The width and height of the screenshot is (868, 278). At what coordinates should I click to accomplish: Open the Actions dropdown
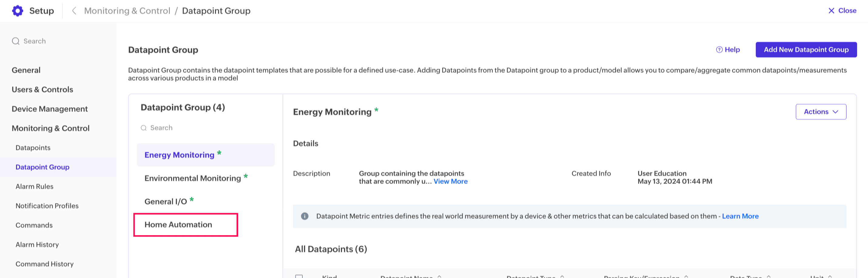point(820,112)
